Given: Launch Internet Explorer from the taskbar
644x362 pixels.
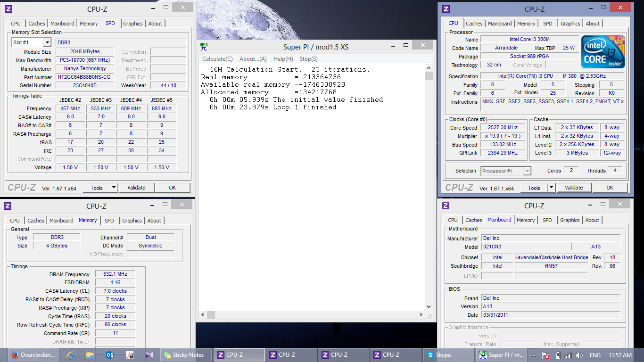Looking at the screenshot, I should [x=71, y=355].
